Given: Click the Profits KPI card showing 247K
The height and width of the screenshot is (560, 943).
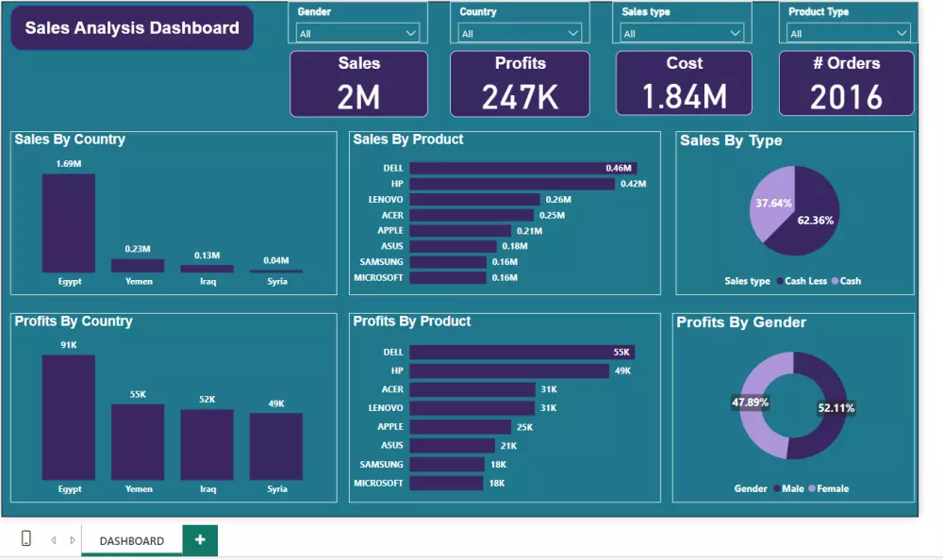Looking at the screenshot, I should click(521, 83).
